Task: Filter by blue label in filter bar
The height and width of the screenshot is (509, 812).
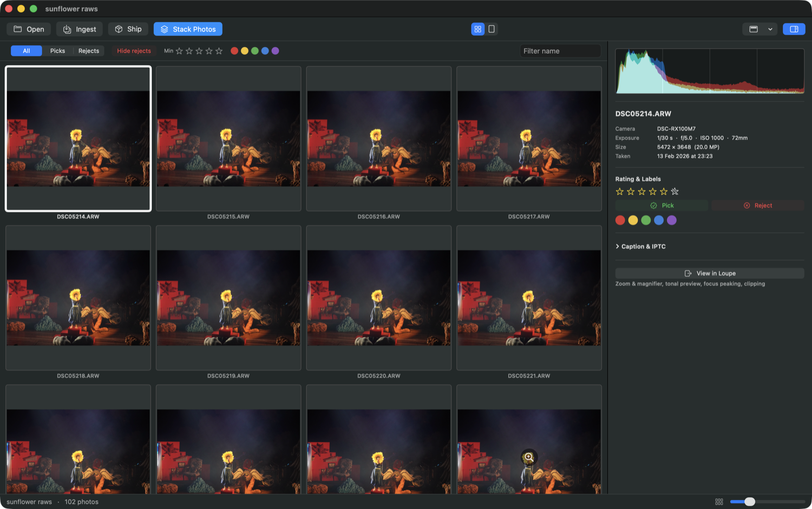Action: 265,51
